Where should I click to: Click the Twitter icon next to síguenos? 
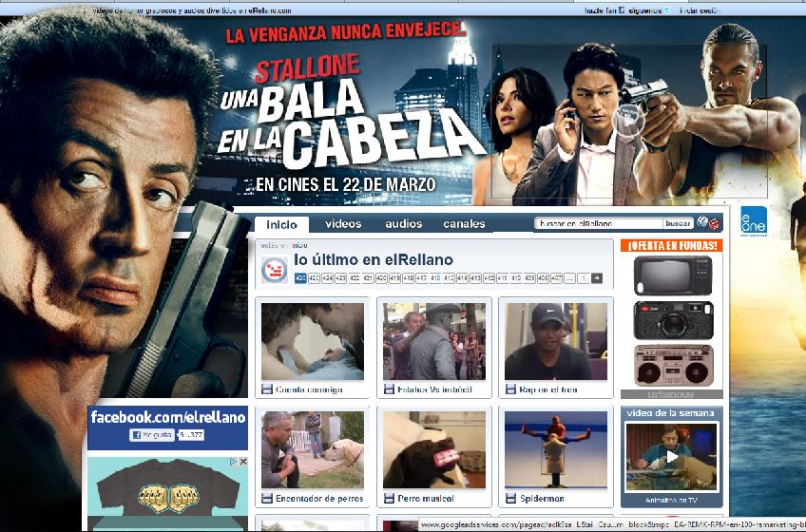(667, 9)
